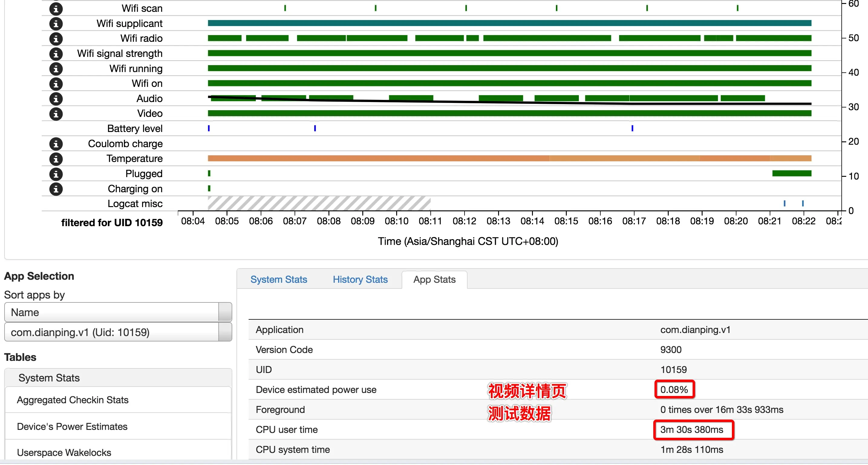Open Aggregated Checkin Stats table

pos(73,400)
